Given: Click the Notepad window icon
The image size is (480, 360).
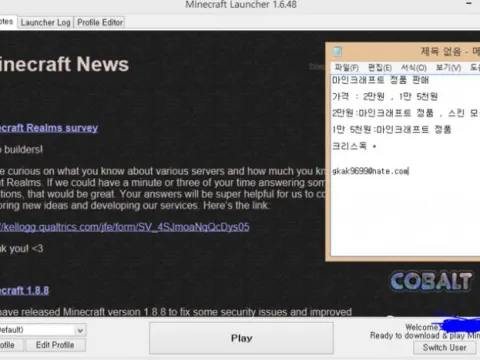Looking at the screenshot, I should coord(337,51).
